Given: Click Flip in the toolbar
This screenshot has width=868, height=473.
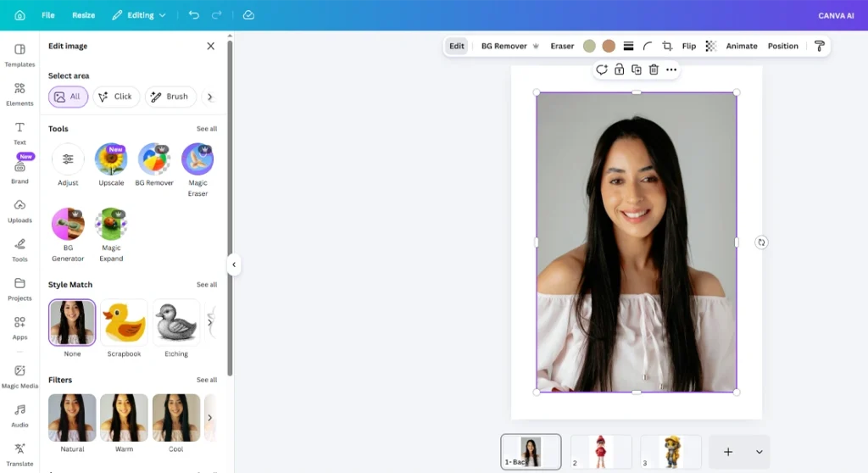Looking at the screenshot, I should tap(689, 46).
